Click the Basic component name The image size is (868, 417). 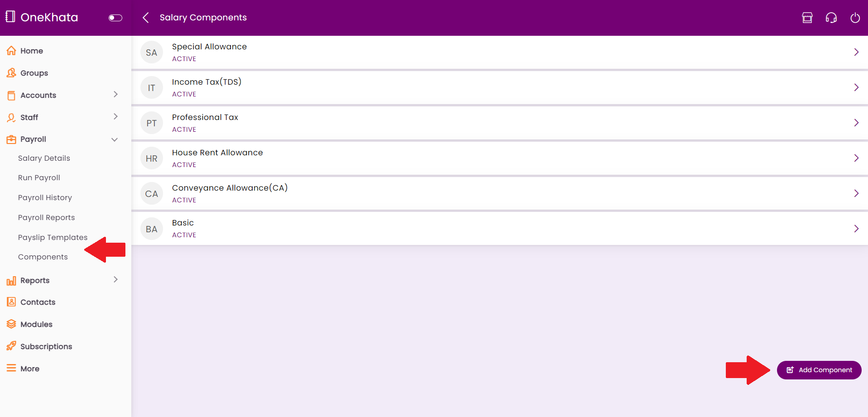[x=183, y=223]
